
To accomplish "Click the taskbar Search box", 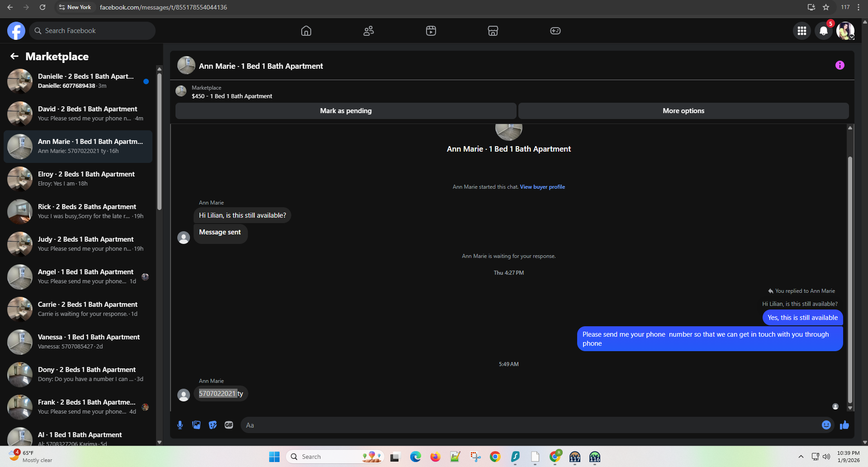I will coord(335,457).
